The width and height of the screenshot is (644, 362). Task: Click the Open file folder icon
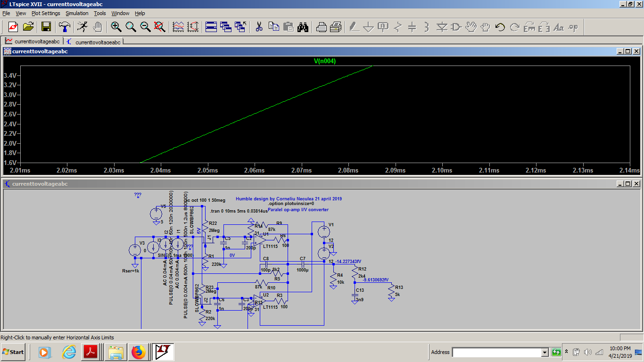point(28,27)
